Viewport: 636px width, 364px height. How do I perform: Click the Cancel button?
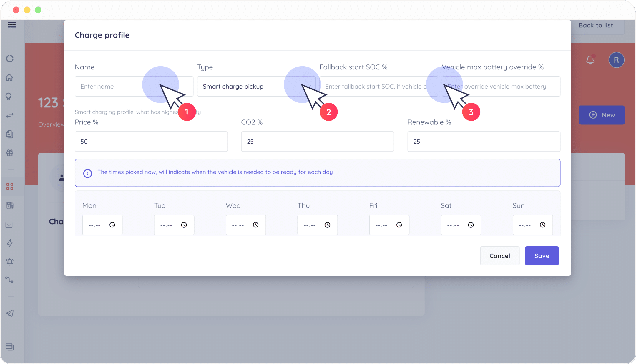click(x=500, y=256)
